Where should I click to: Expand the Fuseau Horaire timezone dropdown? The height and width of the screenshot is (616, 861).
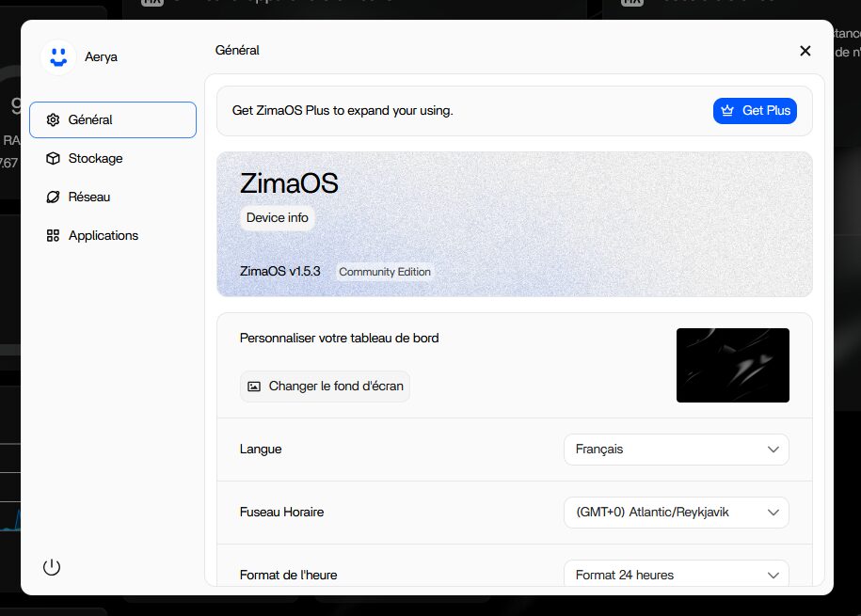click(x=676, y=512)
